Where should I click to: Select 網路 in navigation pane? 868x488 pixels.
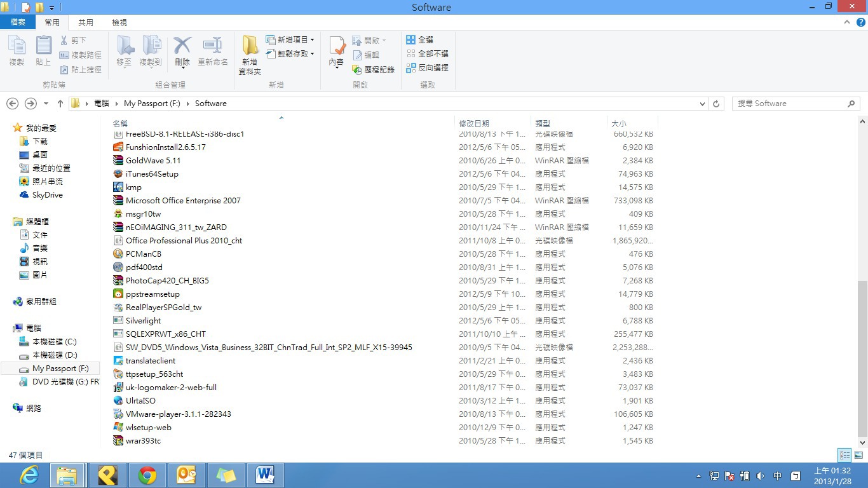tap(27, 408)
